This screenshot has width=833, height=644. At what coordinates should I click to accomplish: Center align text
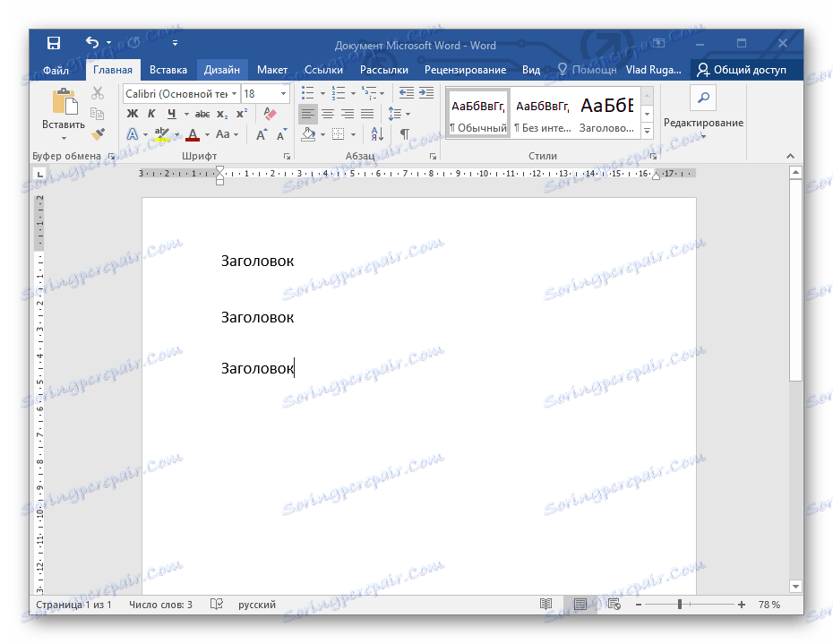(x=328, y=114)
